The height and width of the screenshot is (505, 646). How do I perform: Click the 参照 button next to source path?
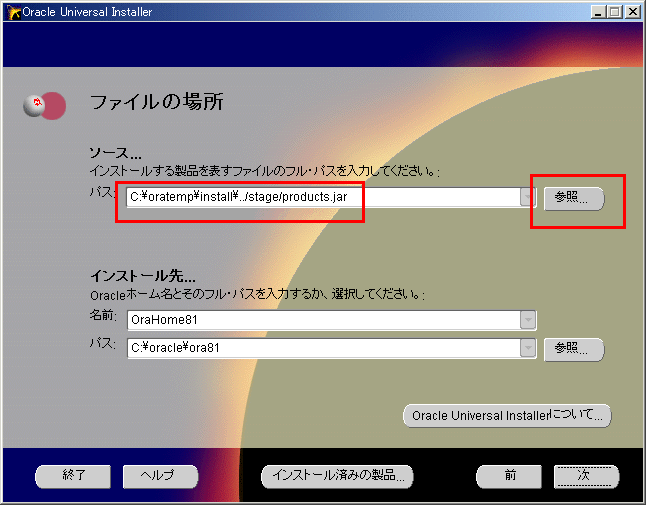click(574, 199)
